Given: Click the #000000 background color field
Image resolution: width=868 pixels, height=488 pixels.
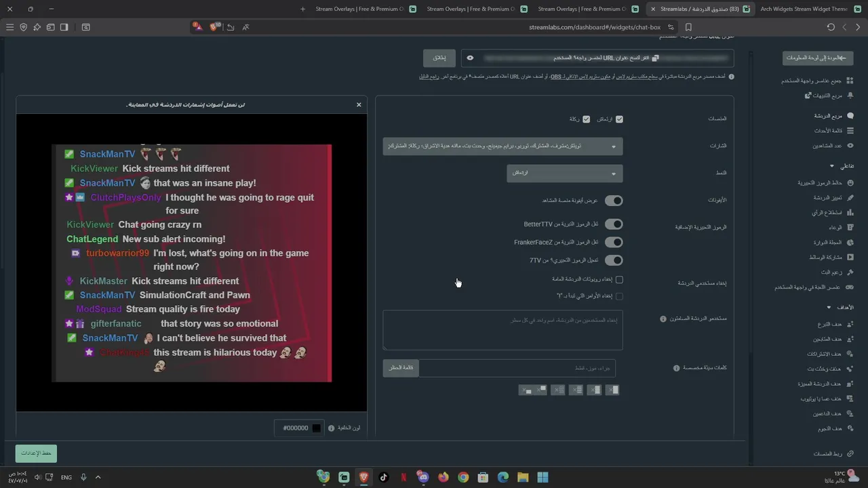Looking at the screenshot, I should coord(298,428).
